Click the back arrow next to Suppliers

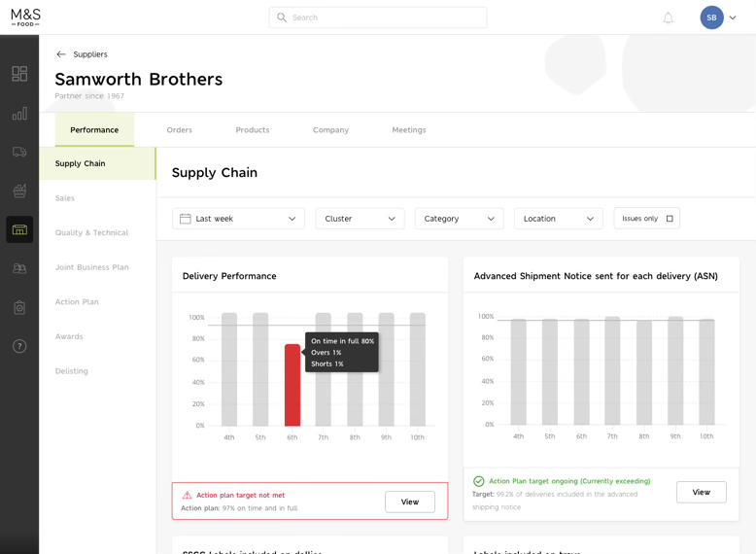click(x=61, y=54)
